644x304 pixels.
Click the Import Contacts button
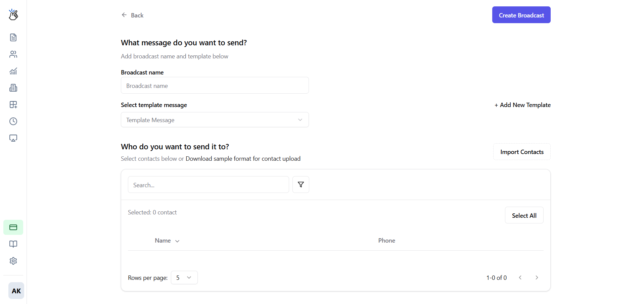(x=521, y=152)
